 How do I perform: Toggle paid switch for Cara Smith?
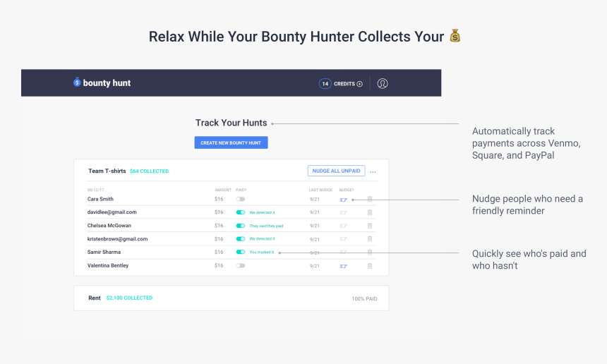[241, 199]
